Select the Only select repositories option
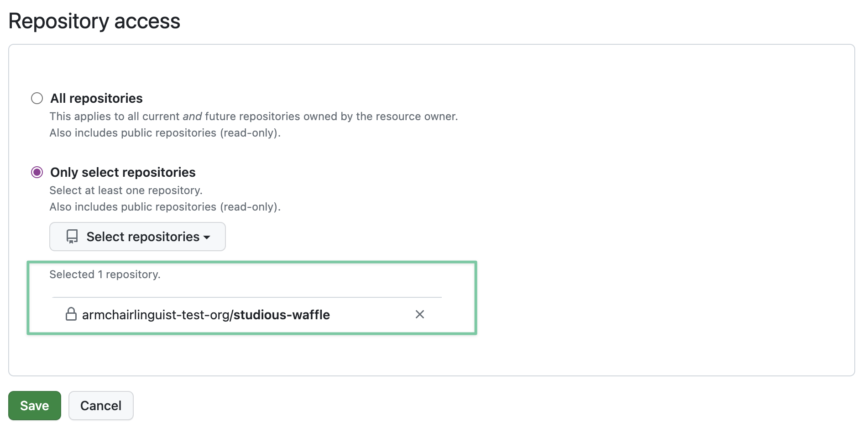Screen dimensions: 868x433 [x=37, y=172]
